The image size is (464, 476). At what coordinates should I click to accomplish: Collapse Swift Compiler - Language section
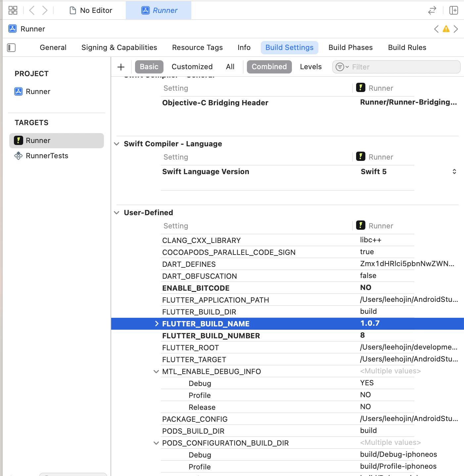pyautogui.click(x=116, y=144)
